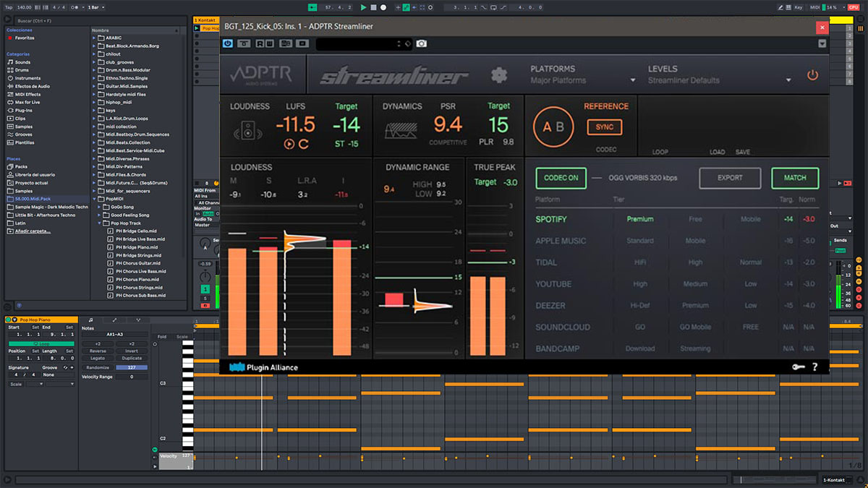Image resolution: width=868 pixels, height=488 pixels.
Task: Click the Reverse notes button
Action: [98, 351]
